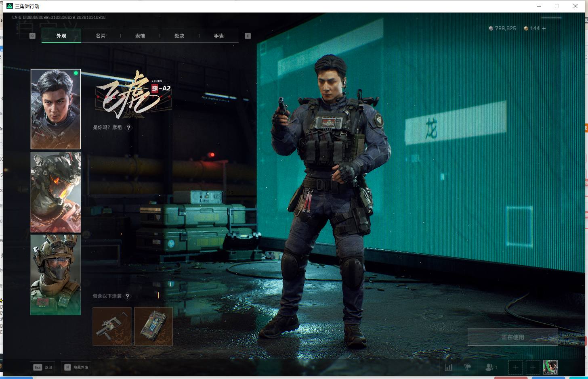
Task: Click the question mark beside 包含以下涂装
Action: (128, 296)
